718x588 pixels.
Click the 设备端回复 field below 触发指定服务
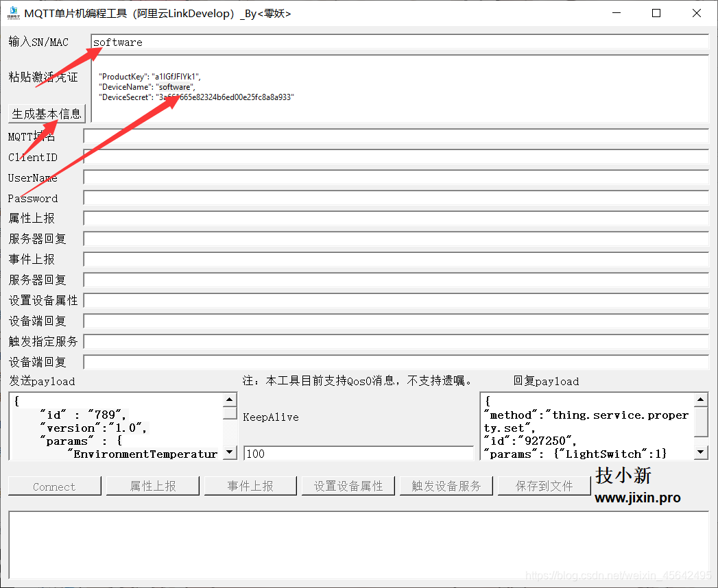(396, 362)
